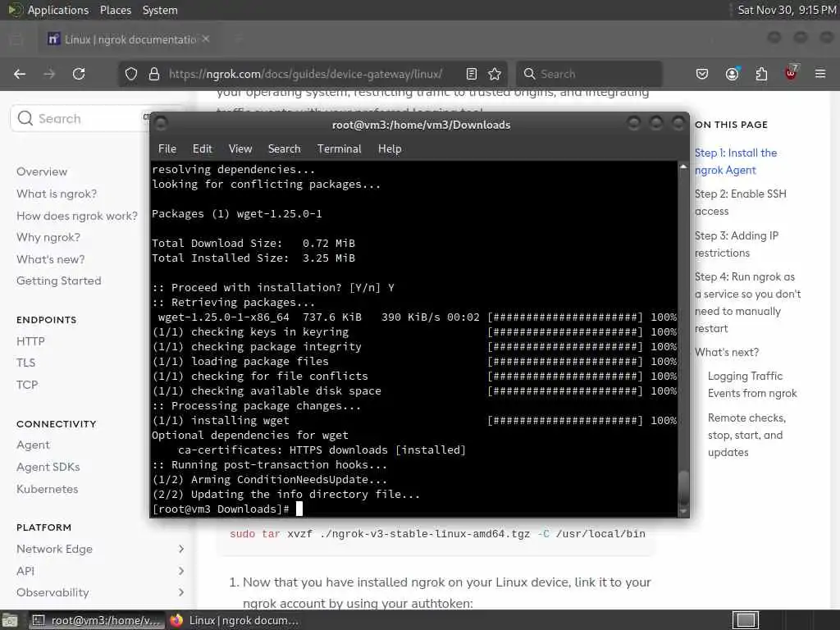This screenshot has height=630, width=840.
Task: Open the Applications menu in top panel
Action: click(58, 10)
